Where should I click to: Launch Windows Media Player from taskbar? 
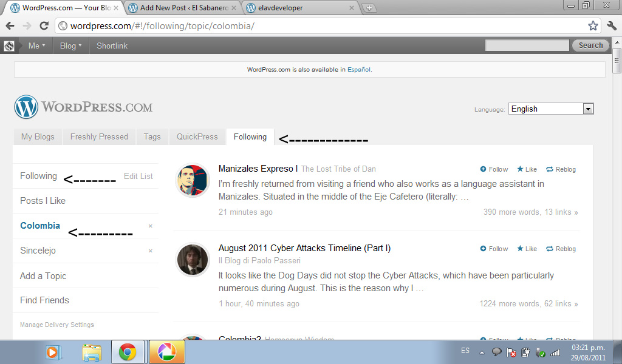click(x=54, y=352)
